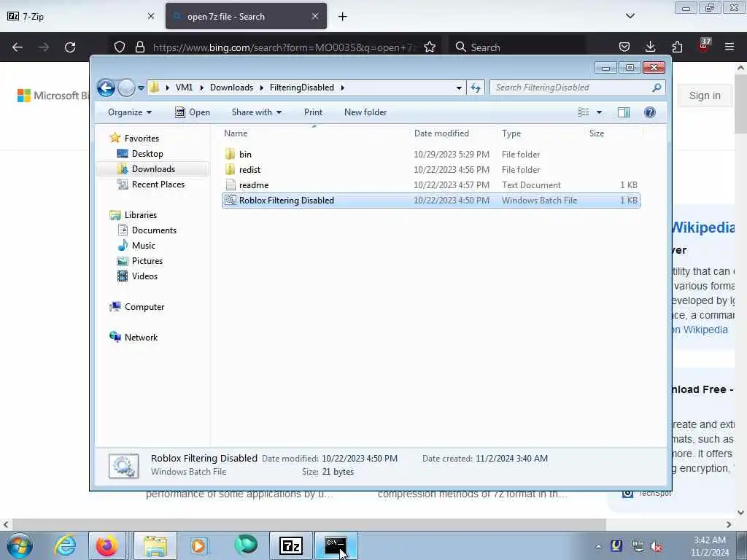The image size is (747, 560).
Task: Show hidden tray icons arrow
Action: click(598, 546)
